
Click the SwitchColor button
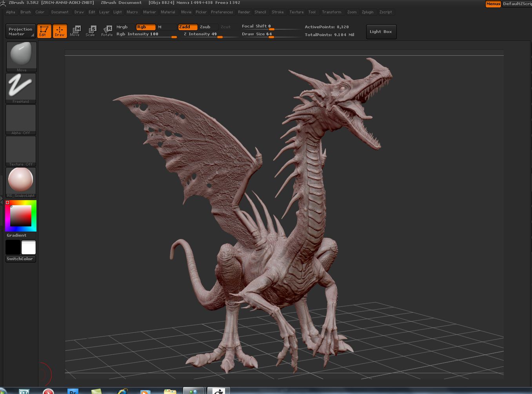(x=21, y=259)
